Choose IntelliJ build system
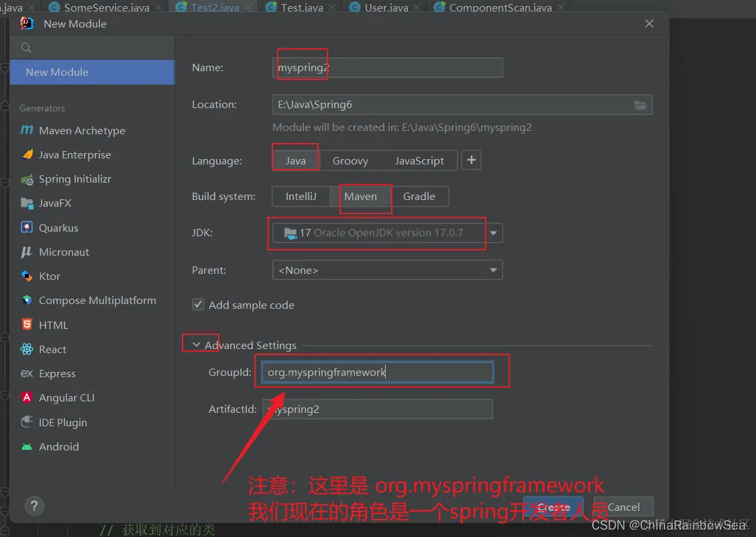Screen dimensions: 756x537 301,197
